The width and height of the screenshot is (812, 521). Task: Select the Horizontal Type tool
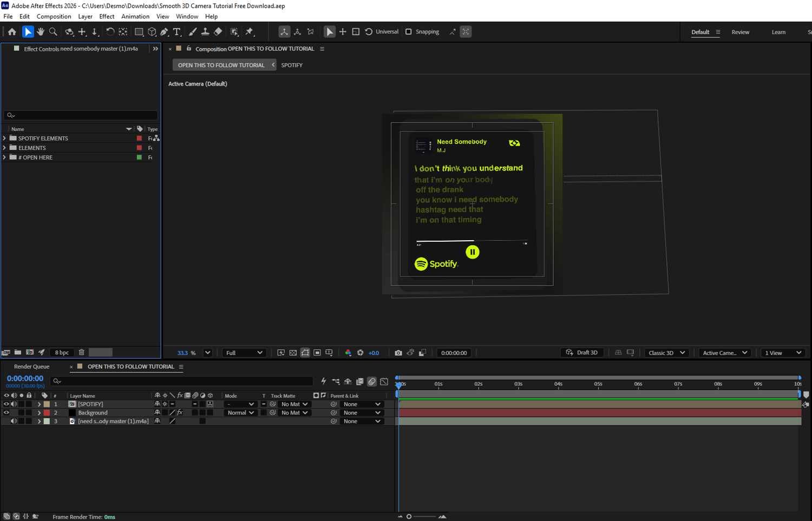[177, 32]
